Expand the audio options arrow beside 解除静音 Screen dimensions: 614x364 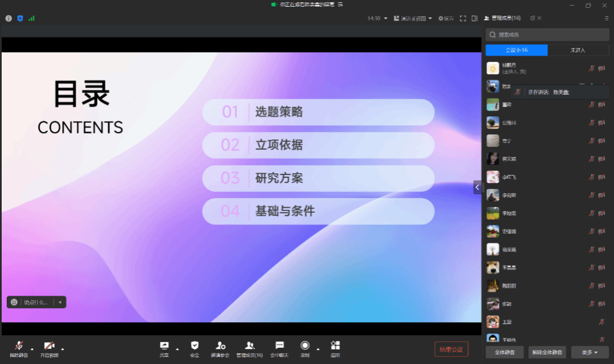point(32,349)
